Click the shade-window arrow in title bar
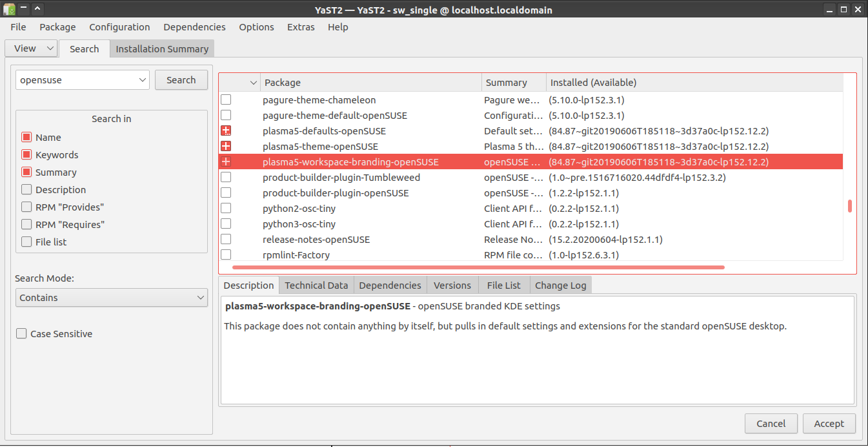The image size is (868, 447). click(37, 10)
